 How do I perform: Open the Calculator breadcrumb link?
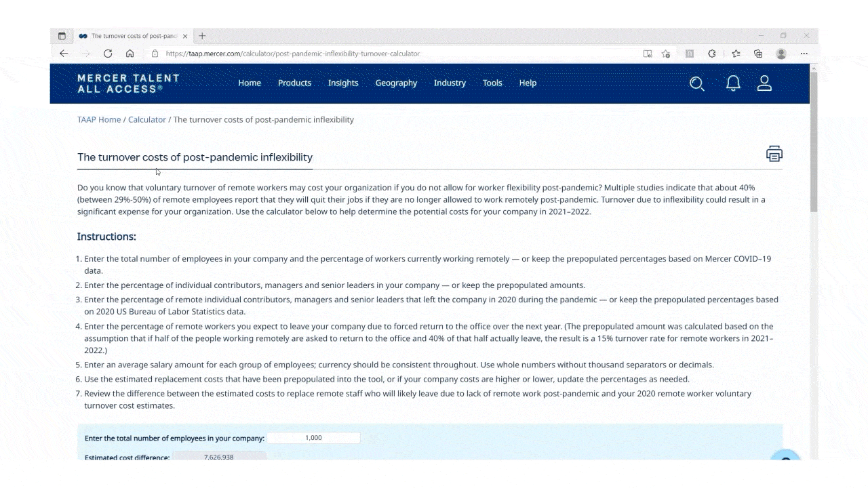click(x=146, y=119)
